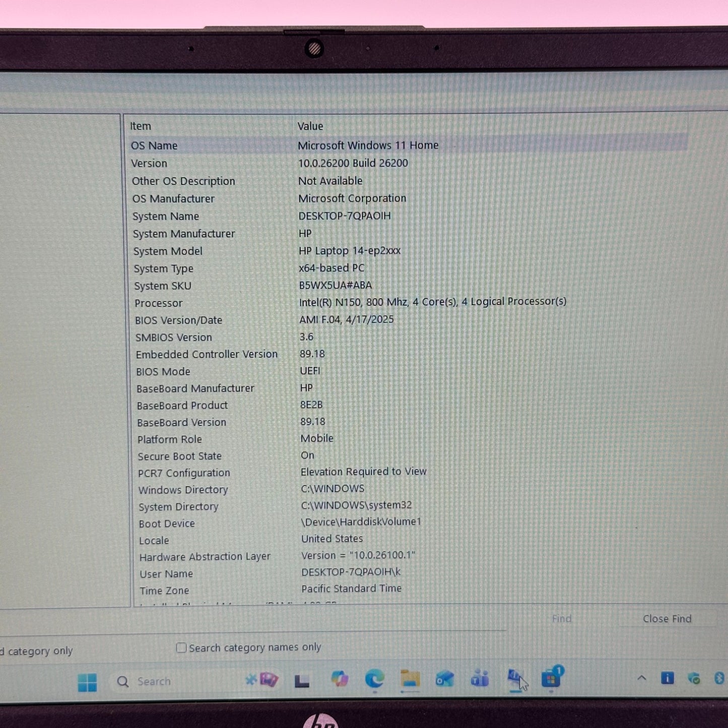Open Outlook from the taskbar
This screenshot has width=728, height=728.
click(x=444, y=679)
